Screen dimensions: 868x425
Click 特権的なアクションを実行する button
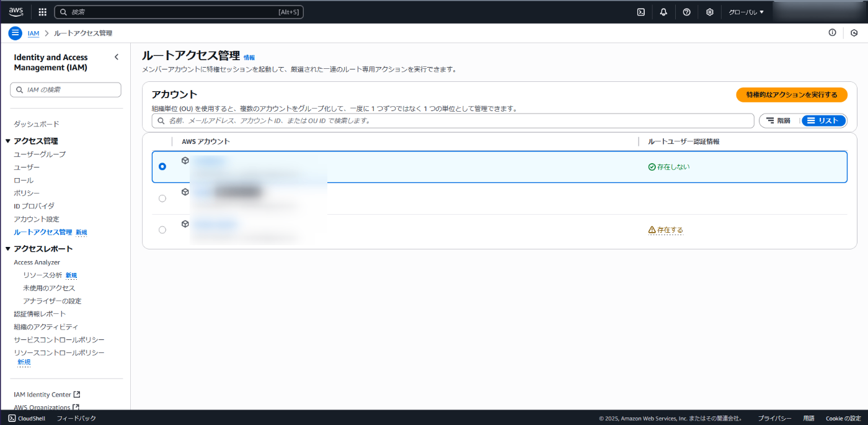click(x=792, y=95)
